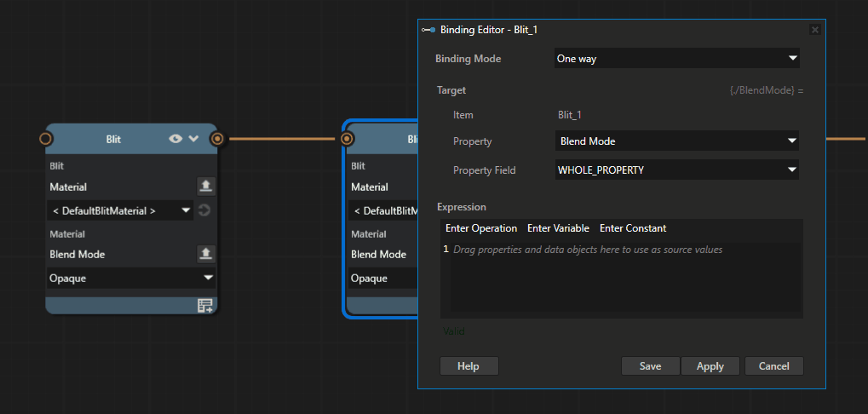Open the Property Field WHOLE_PROPERTY dropdown

pos(676,170)
